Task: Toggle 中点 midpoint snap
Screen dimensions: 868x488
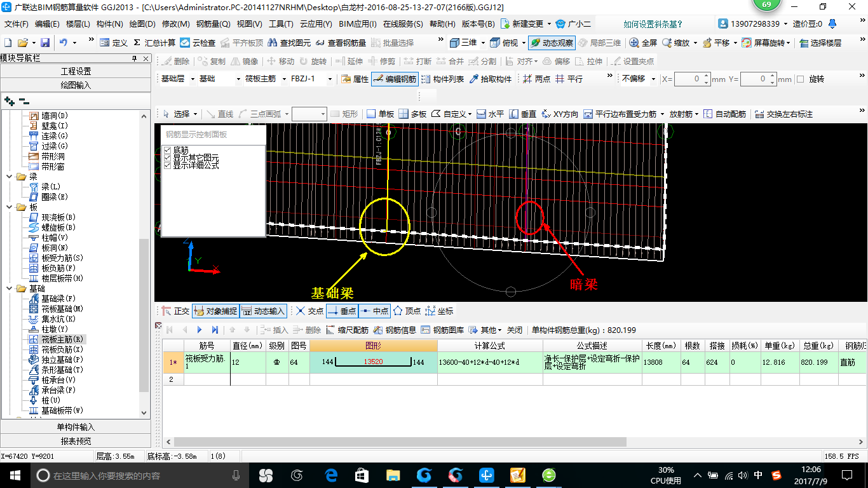Action: click(374, 311)
